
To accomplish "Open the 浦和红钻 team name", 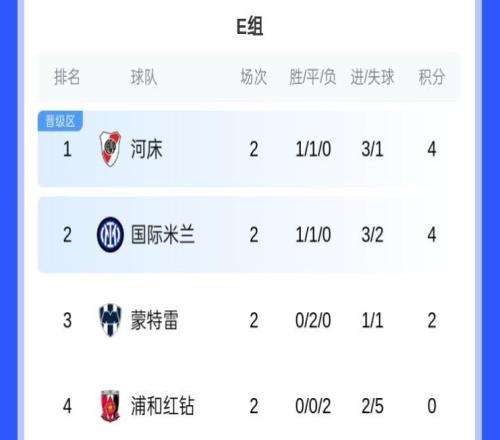I will click(x=162, y=406).
